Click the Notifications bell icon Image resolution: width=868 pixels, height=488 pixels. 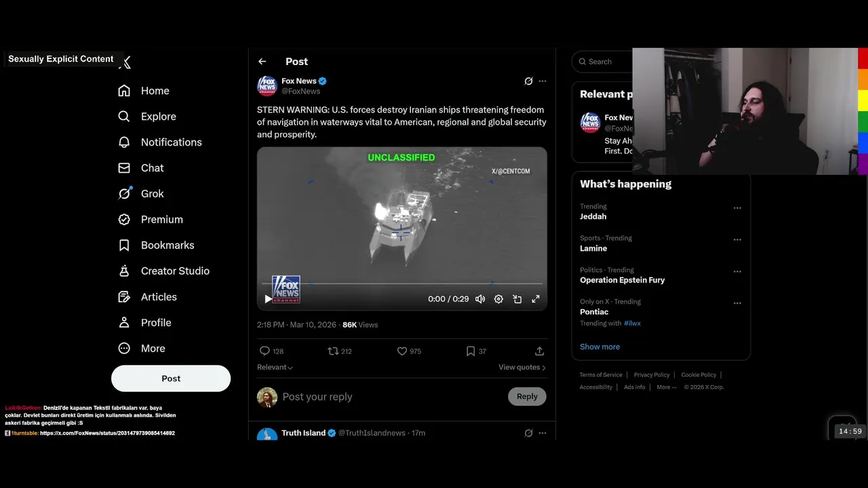tap(124, 142)
